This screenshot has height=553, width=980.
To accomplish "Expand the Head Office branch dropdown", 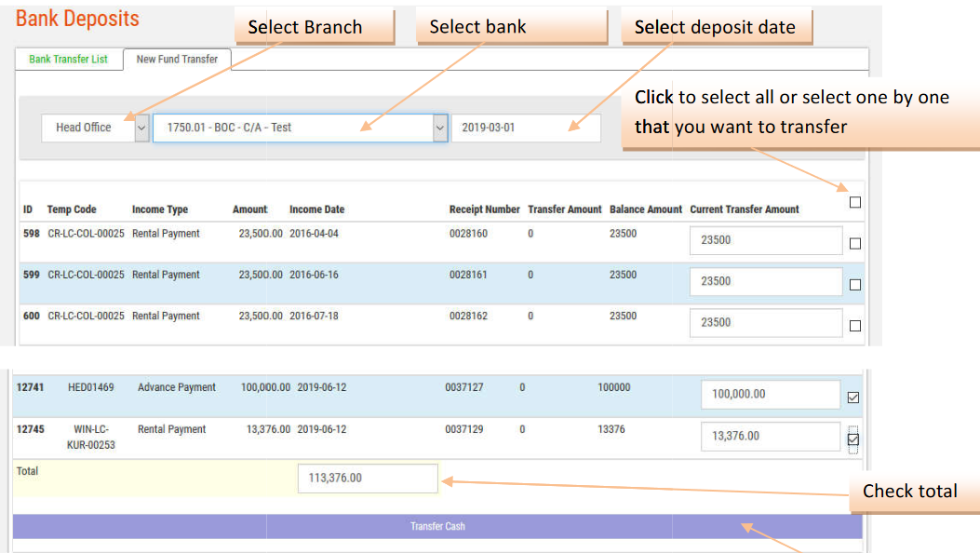I will tap(141, 128).
